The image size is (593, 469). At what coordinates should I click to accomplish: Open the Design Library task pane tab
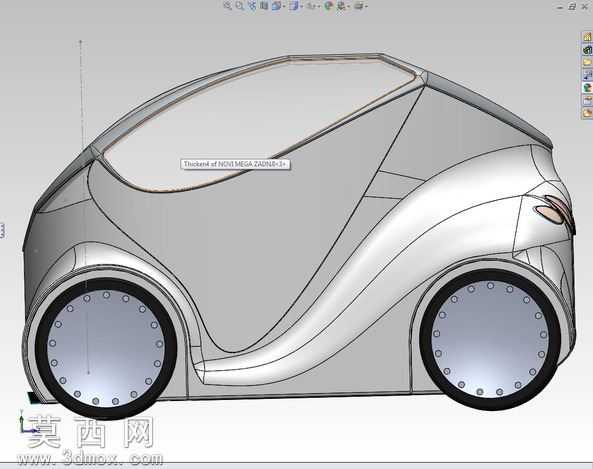587,50
